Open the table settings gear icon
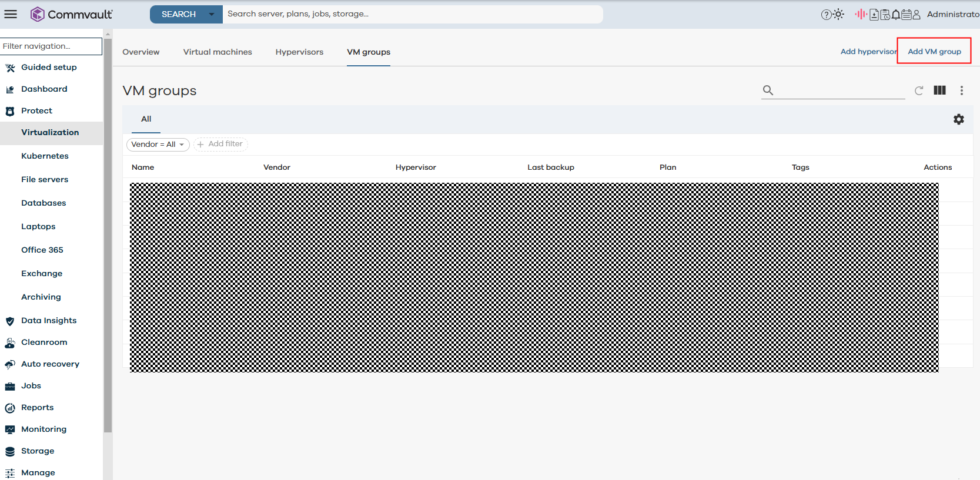 (x=958, y=119)
